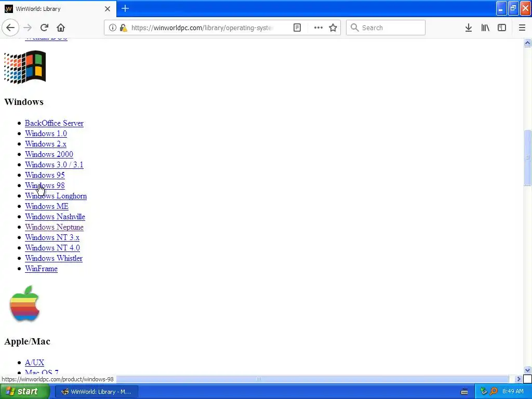The width and height of the screenshot is (532, 399).
Task: Open the Windows 95 link
Action: 45,175
